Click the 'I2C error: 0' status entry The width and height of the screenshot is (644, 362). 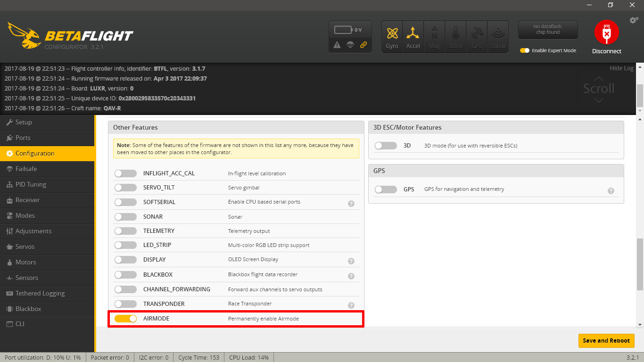[x=153, y=357]
